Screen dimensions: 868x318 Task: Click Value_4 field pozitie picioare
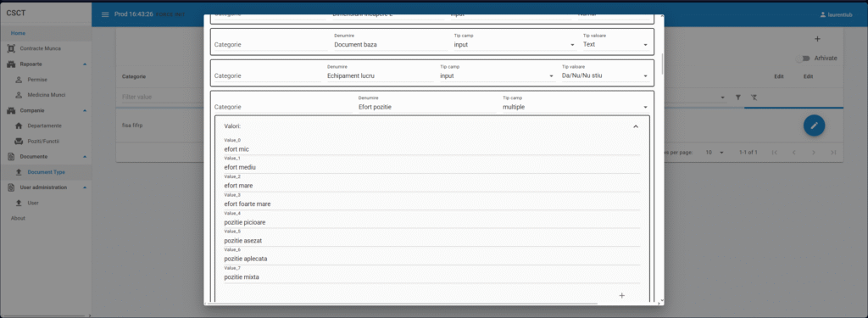point(431,222)
